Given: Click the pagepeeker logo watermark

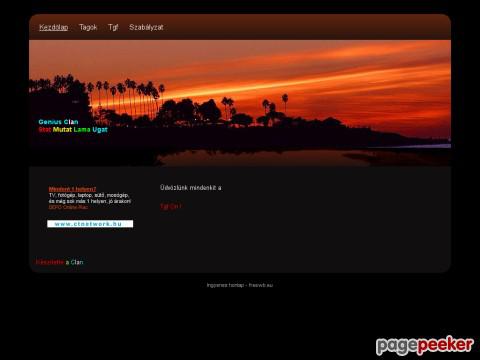Looking at the screenshot, I should 425,345.
